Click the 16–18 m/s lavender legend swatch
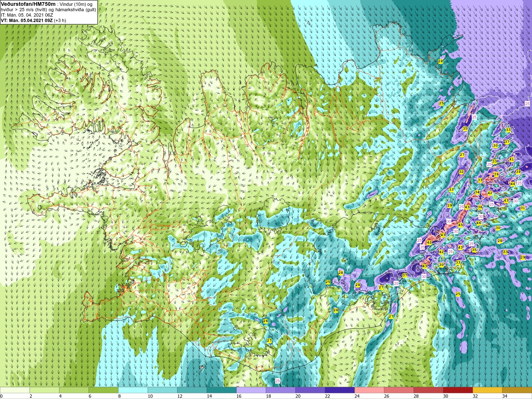 [x=251, y=390]
